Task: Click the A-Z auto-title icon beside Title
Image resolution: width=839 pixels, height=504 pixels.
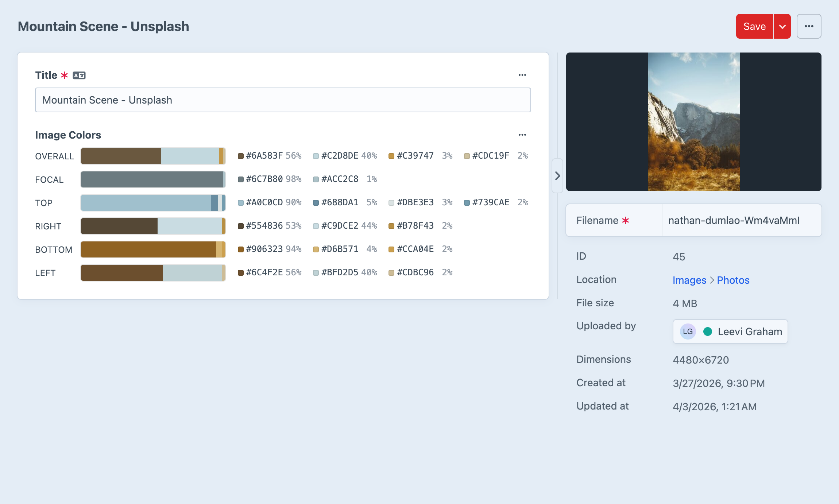Action: [x=79, y=75]
